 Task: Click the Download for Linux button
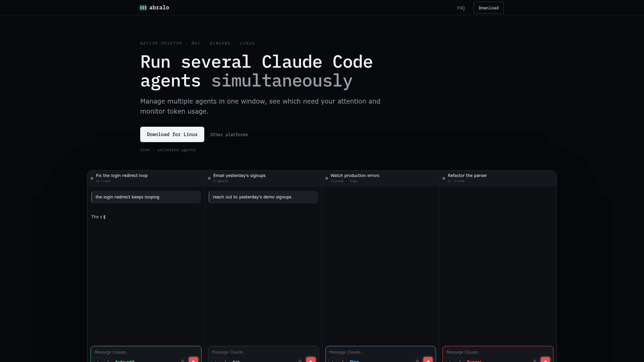[x=172, y=134]
